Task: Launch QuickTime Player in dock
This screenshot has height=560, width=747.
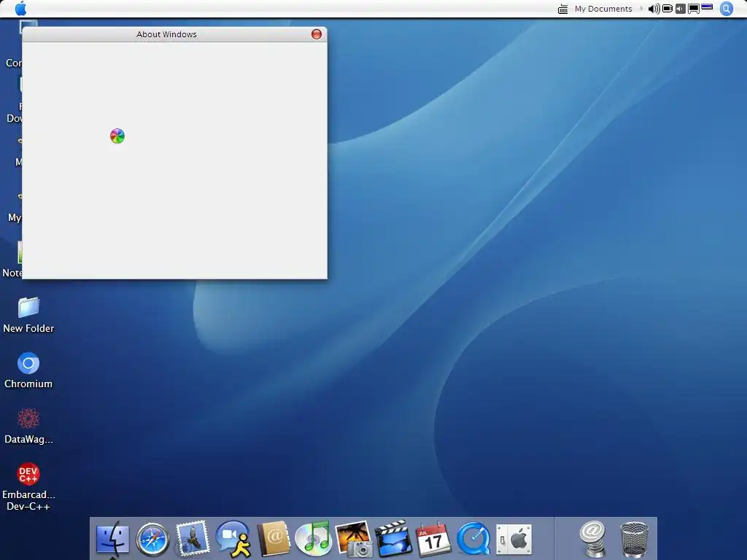Action: pyautogui.click(x=473, y=539)
